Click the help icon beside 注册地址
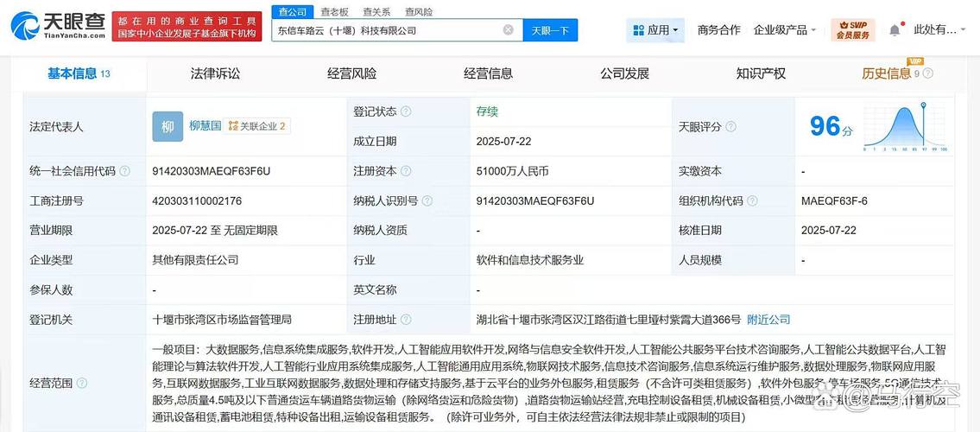The width and height of the screenshot is (980, 432). point(406,320)
